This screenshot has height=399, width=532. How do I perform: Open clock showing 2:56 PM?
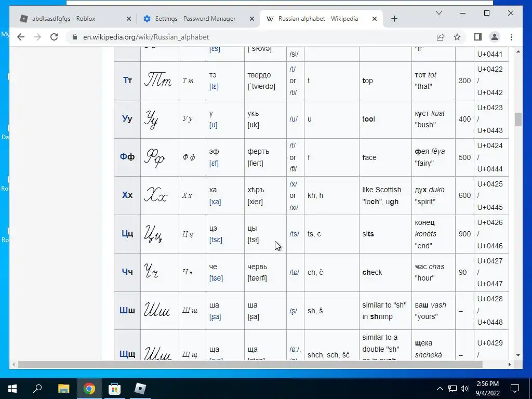tap(487, 389)
